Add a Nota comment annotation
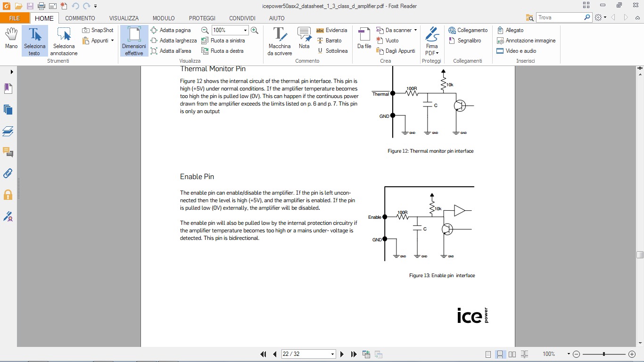 point(304,38)
